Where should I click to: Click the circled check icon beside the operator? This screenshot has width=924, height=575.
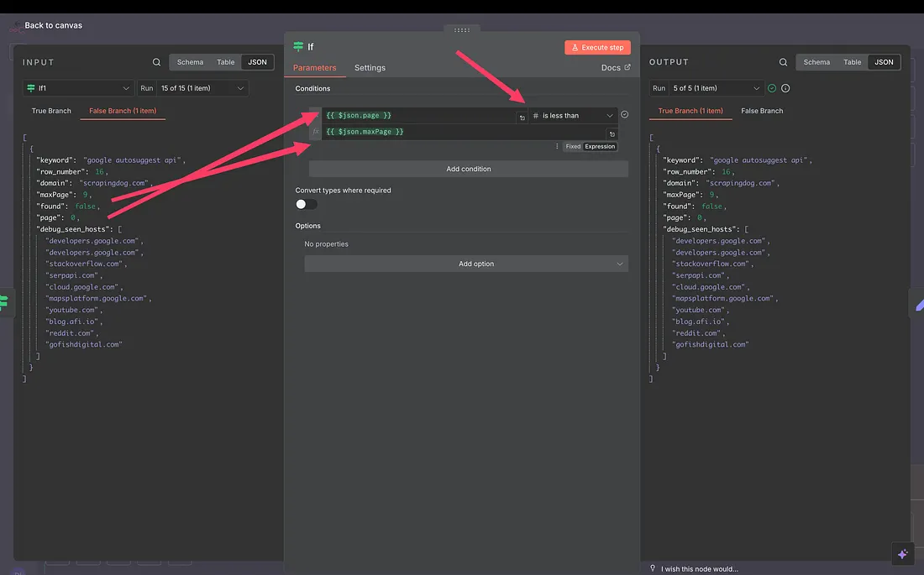624,115
